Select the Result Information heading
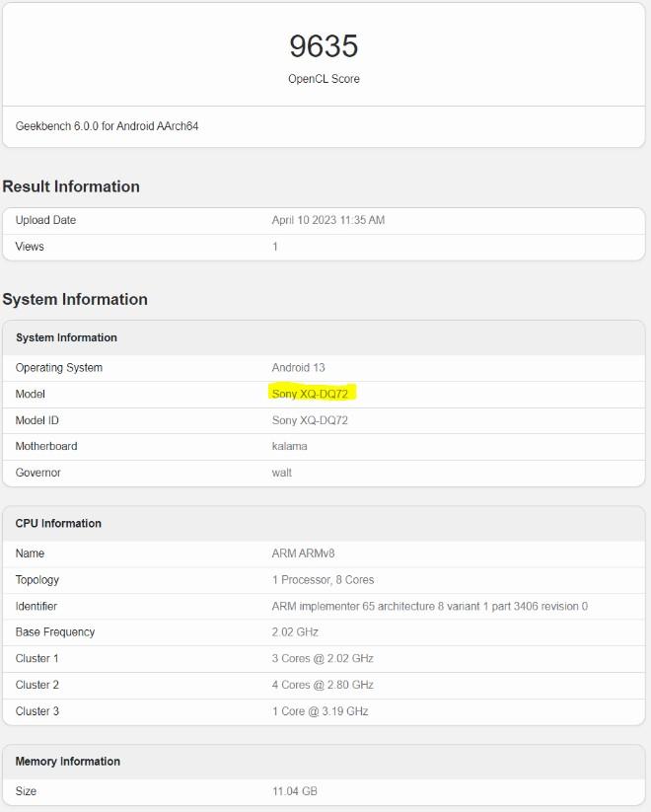This screenshot has width=651, height=812. [71, 186]
